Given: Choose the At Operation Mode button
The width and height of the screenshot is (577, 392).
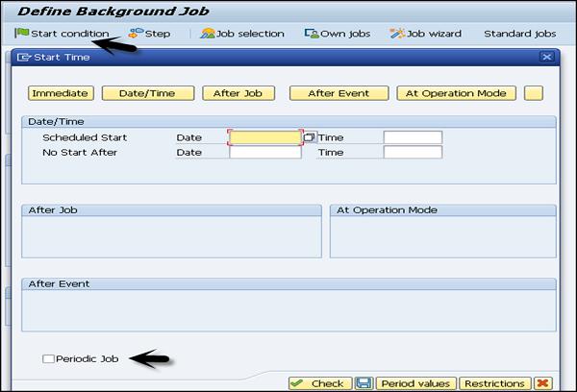Looking at the screenshot, I should point(456,93).
